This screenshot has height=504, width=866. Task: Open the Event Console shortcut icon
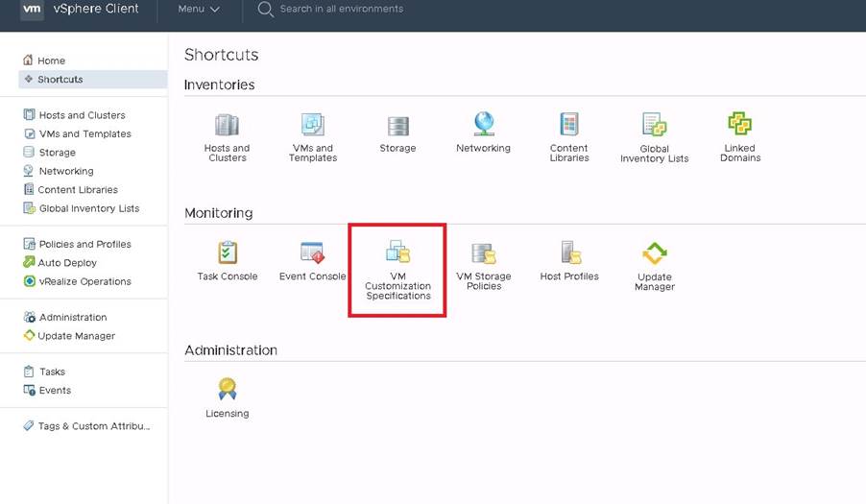coord(313,252)
